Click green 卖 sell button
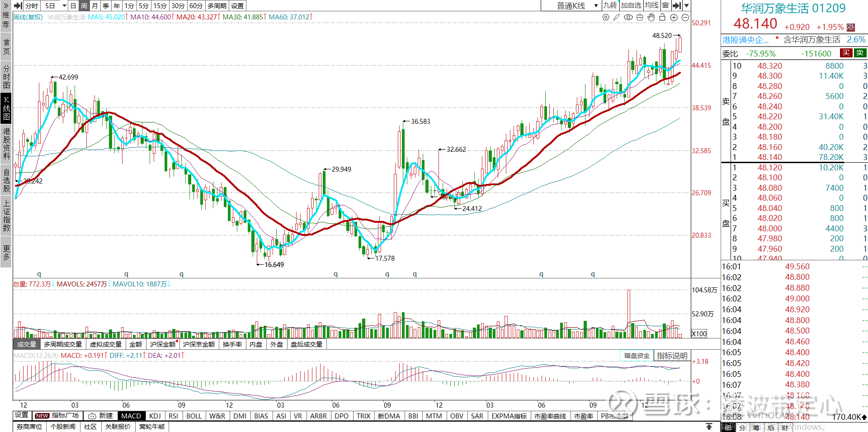The height and width of the screenshot is (432, 868). click(x=860, y=53)
